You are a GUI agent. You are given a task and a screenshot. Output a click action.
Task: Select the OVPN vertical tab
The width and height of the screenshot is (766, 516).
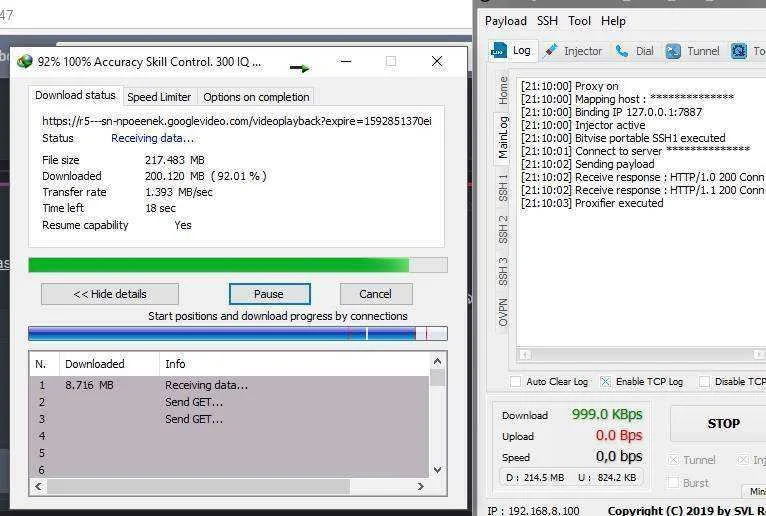coord(503,312)
